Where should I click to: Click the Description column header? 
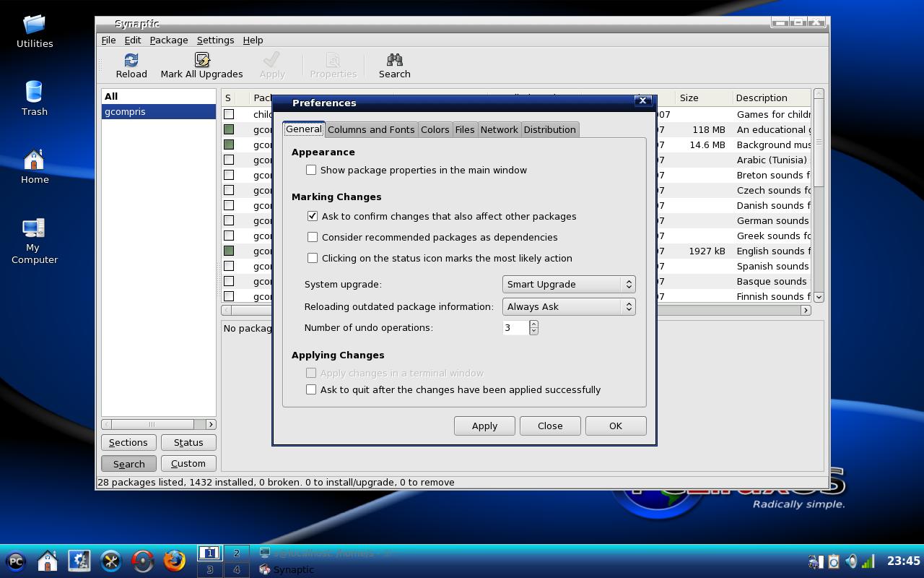[x=772, y=98]
